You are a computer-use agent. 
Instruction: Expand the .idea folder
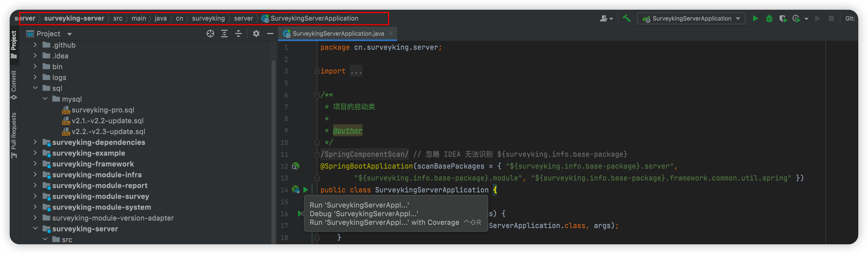[35, 56]
